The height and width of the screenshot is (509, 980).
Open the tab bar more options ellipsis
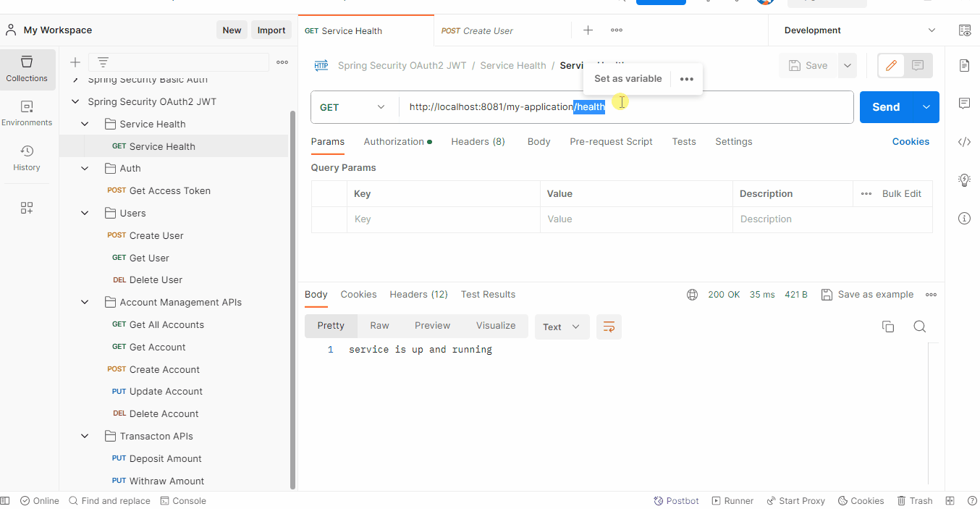(x=617, y=30)
